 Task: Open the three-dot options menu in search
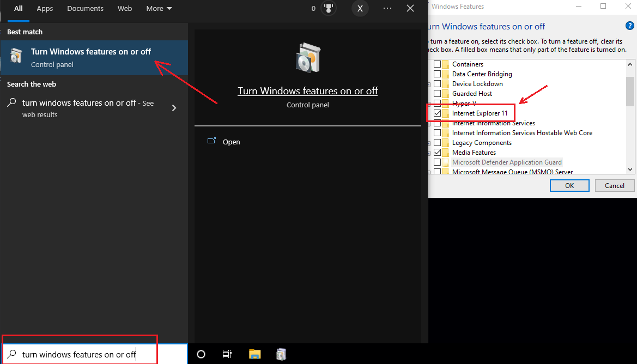tap(387, 8)
